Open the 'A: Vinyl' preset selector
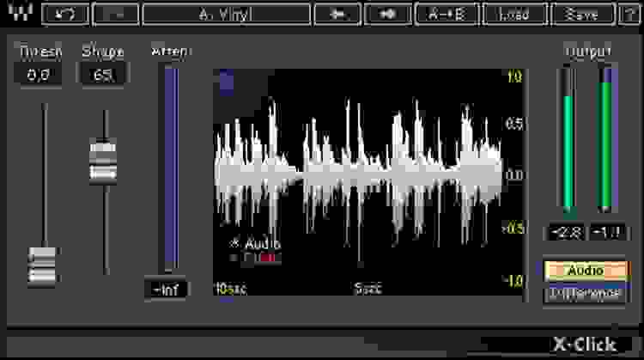 pyautogui.click(x=227, y=15)
